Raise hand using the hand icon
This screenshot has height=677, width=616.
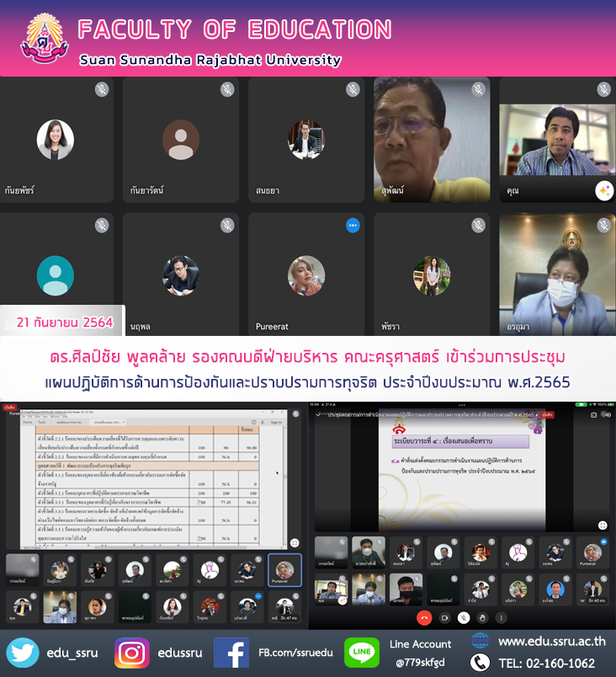tap(481, 617)
